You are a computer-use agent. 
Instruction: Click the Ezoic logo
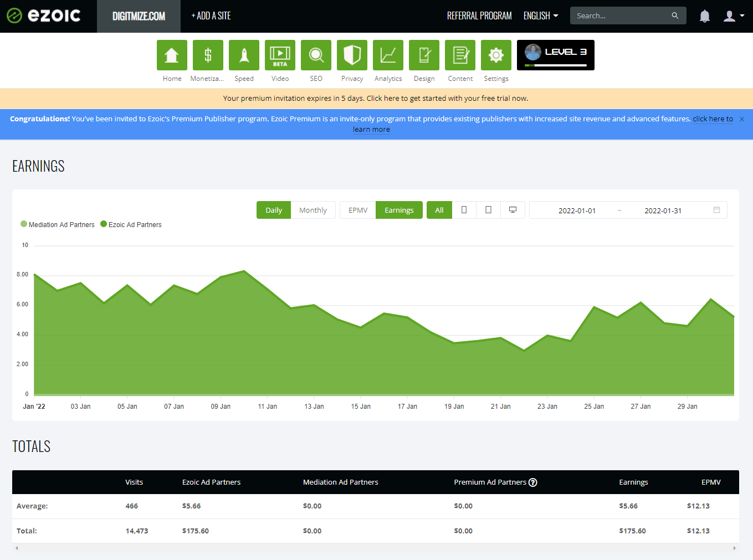click(44, 16)
